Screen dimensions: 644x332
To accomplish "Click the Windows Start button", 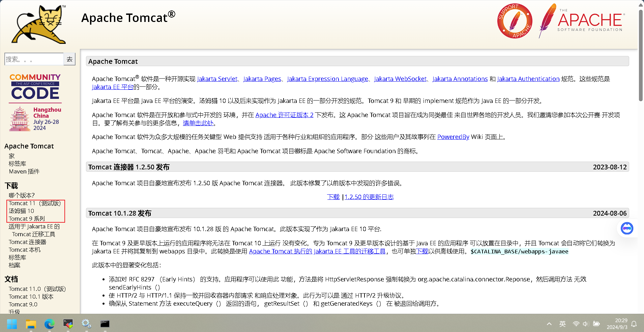I will coord(12,324).
